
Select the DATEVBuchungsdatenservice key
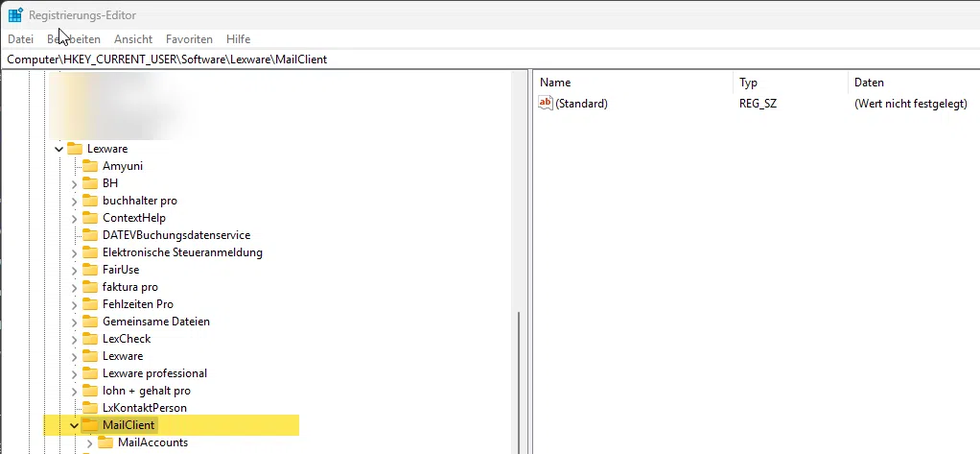[176, 235]
